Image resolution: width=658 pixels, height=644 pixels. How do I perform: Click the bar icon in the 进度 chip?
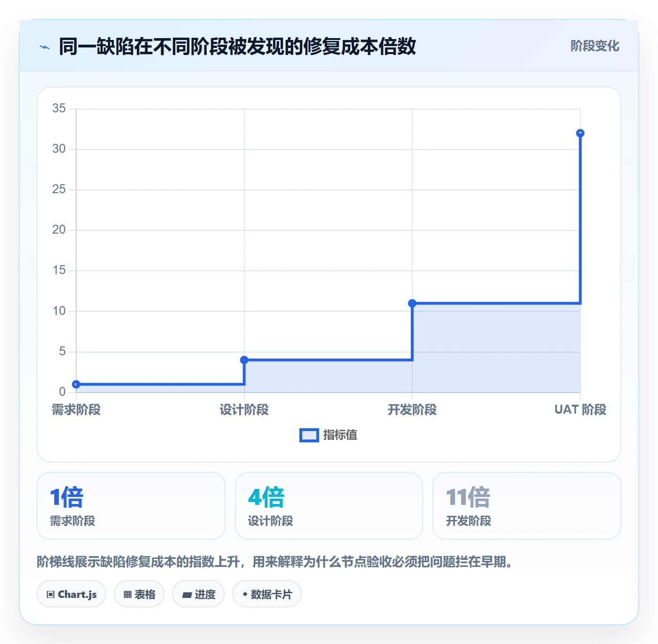pyautogui.click(x=187, y=595)
